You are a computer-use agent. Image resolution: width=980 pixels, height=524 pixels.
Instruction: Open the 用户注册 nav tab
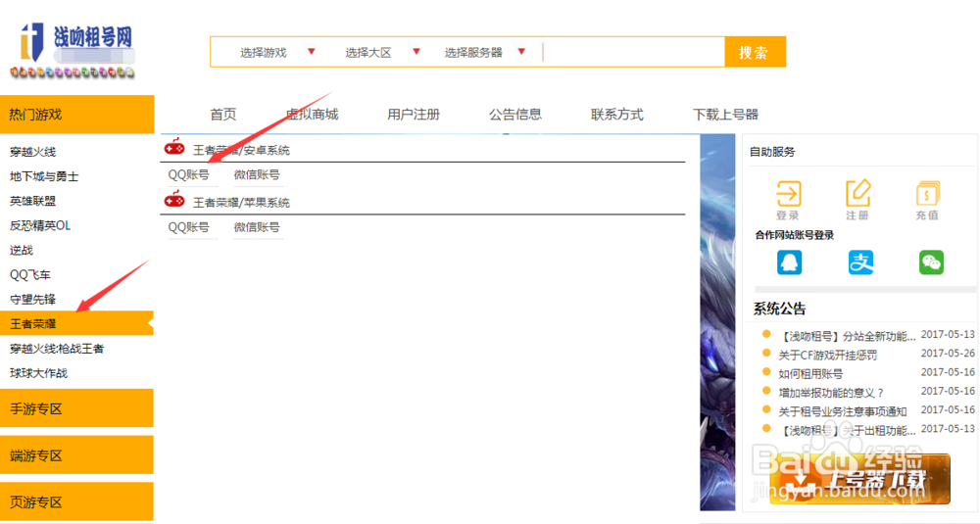(414, 115)
